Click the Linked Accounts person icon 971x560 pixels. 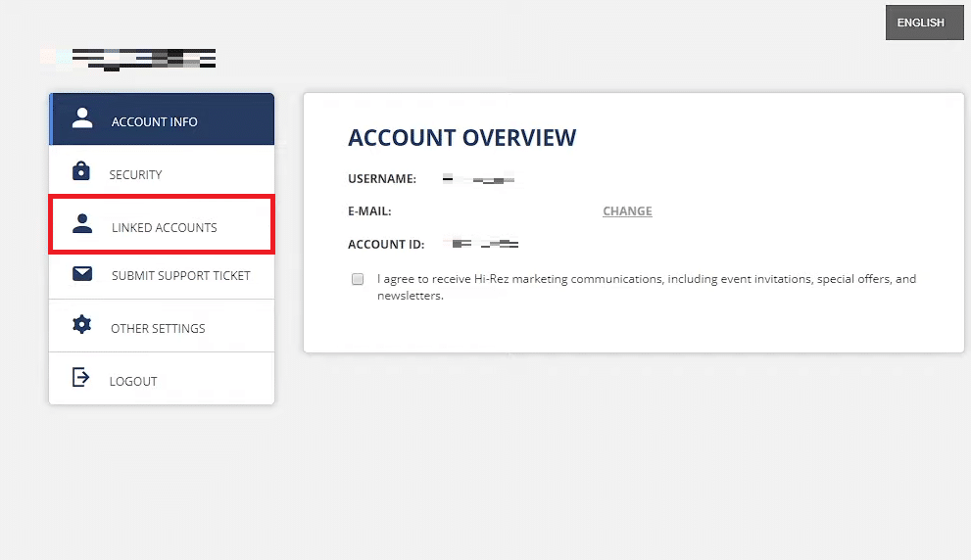click(82, 223)
